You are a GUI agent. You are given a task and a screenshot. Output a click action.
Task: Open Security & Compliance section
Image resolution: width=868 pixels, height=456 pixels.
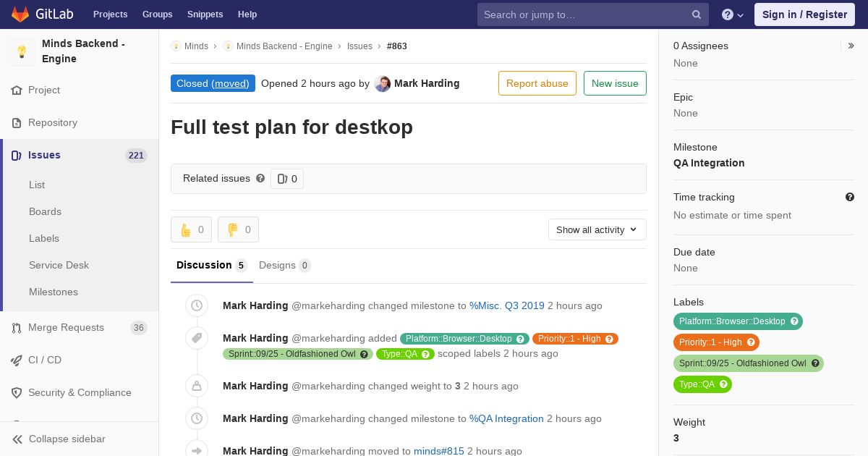(80, 392)
